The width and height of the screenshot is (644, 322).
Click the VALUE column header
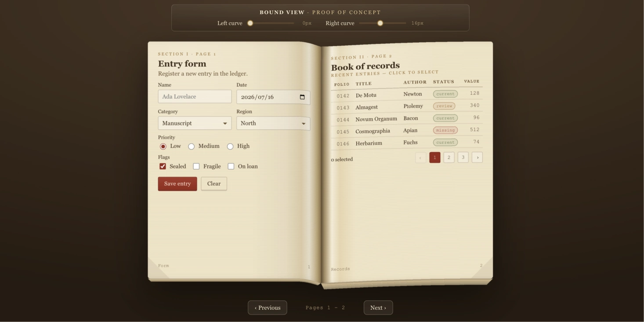(x=472, y=81)
